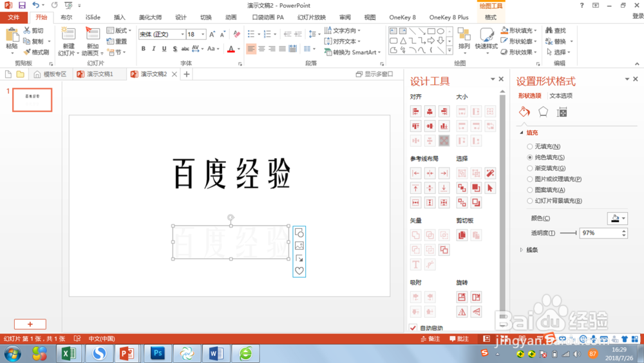Image resolution: width=644 pixels, height=363 pixels.
Task: Adjust the 透明度 transparency slider
Action: [x=569, y=233]
